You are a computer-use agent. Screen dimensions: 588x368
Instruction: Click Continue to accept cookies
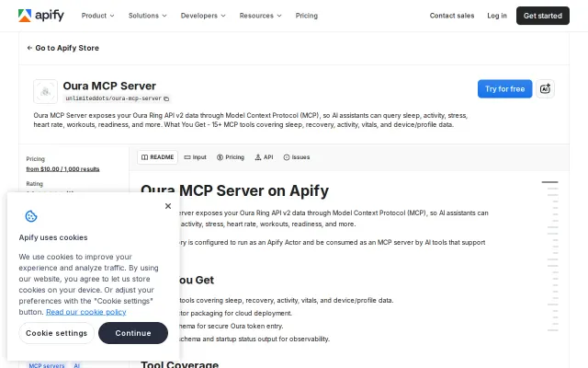click(133, 333)
